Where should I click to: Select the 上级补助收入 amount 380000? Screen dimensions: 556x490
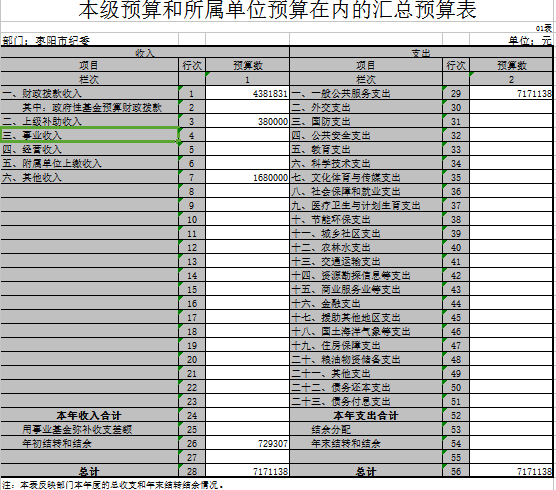(248, 121)
